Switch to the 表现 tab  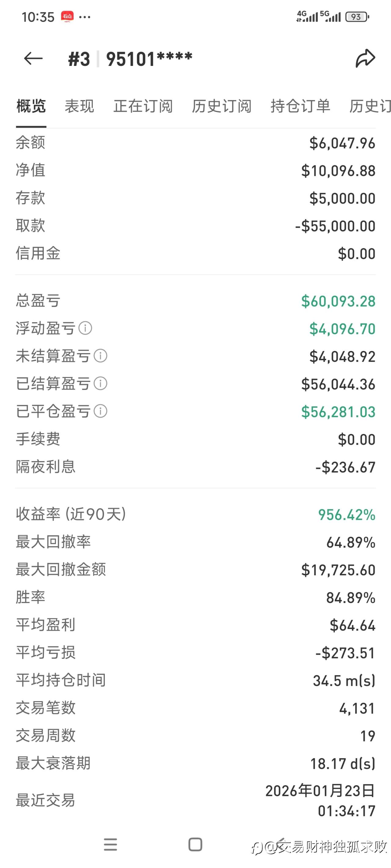tap(79, 106)
